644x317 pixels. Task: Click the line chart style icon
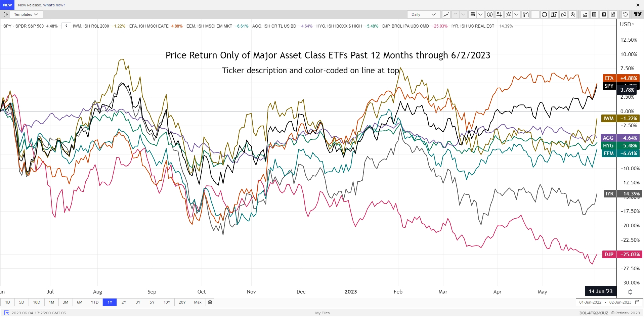tap(446, 14)
